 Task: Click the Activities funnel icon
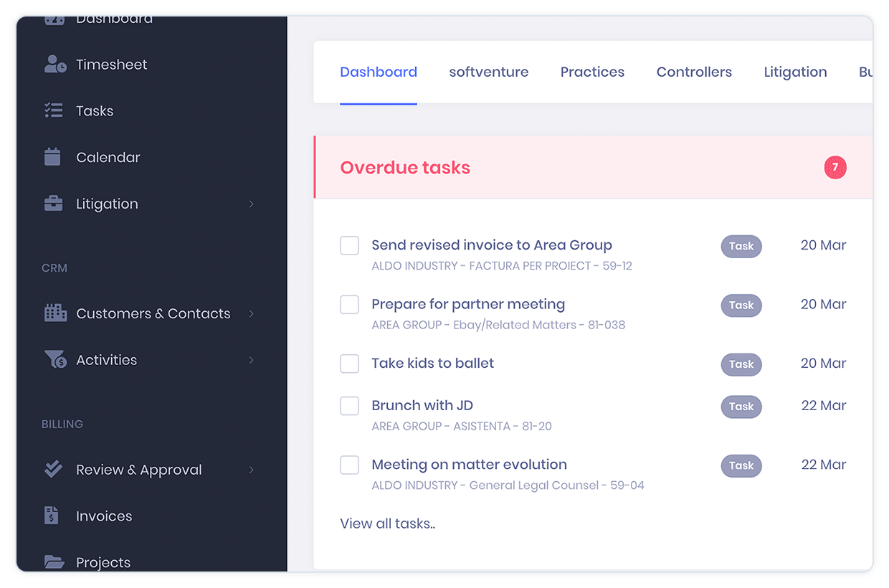pos(55,359)
